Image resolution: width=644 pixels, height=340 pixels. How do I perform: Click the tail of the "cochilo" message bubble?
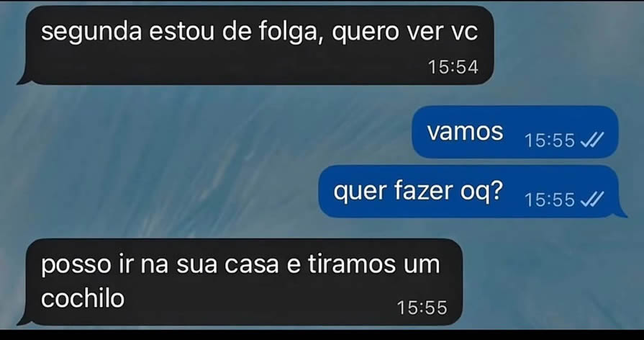(x=24, y=320)
